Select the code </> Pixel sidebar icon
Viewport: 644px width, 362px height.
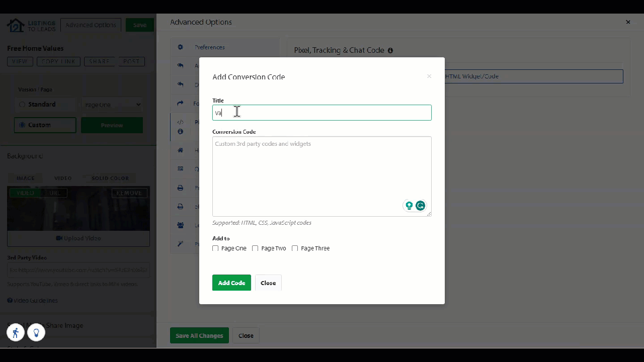(x=180, y=122)
